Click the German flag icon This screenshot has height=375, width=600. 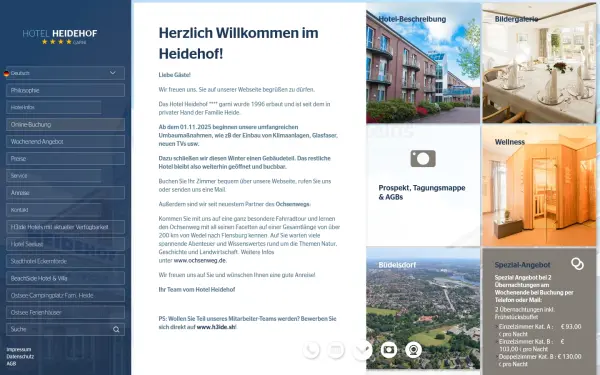point(7,73)
